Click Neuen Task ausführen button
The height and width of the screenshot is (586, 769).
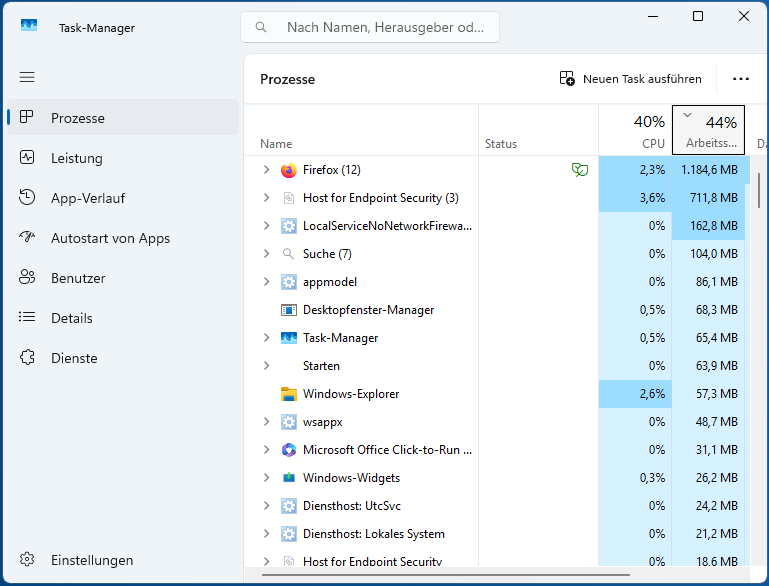coord(631,78)
